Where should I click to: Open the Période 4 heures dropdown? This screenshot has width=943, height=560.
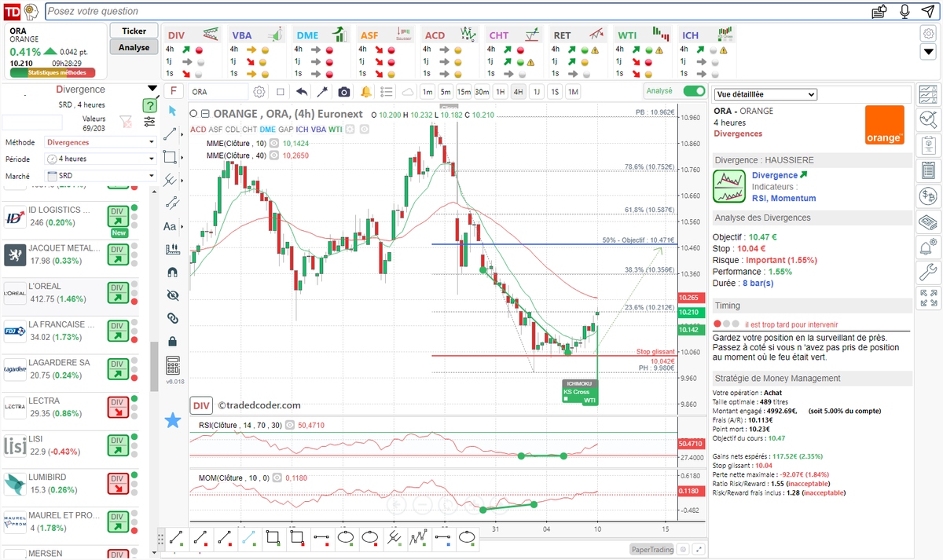101,159
